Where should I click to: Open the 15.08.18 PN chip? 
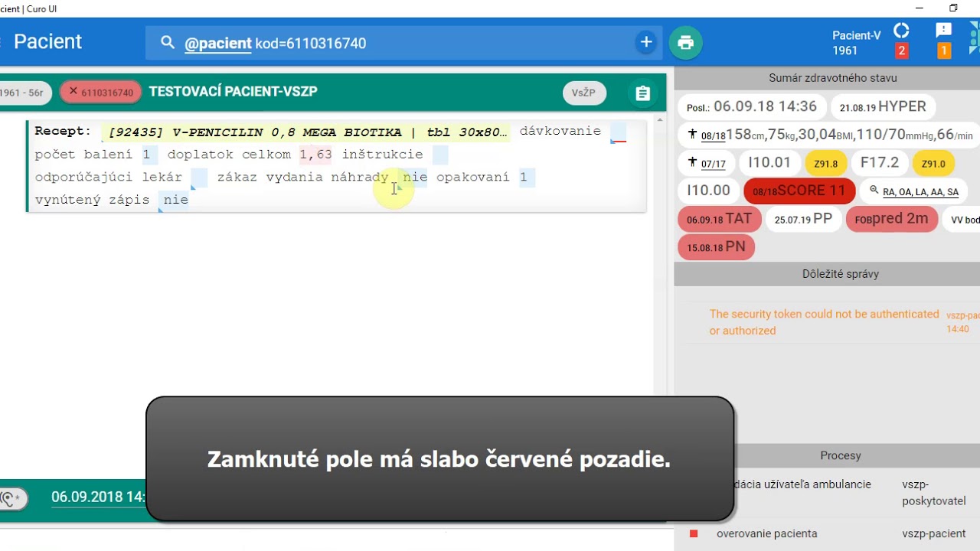tap(716, 247)
